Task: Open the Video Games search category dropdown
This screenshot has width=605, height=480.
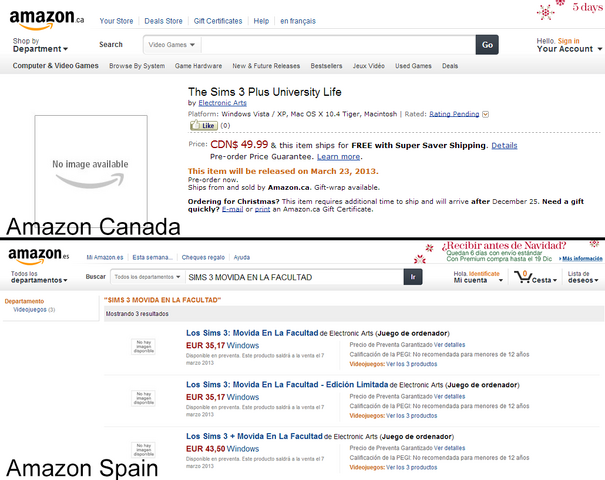Action: (x=171, y=45)
